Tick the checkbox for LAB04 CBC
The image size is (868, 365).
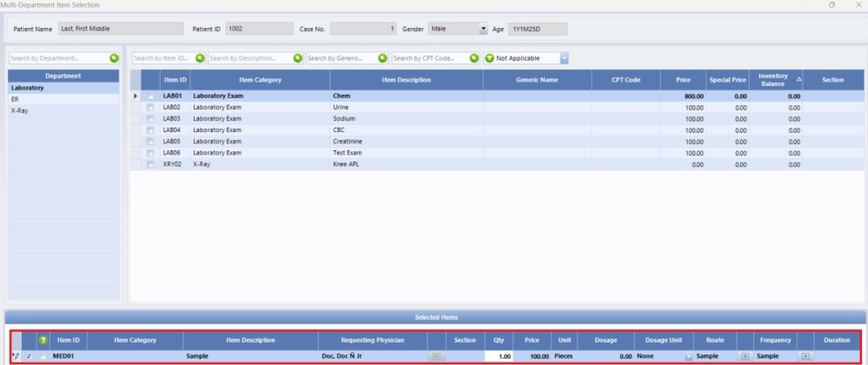click(x=150, y=129)
